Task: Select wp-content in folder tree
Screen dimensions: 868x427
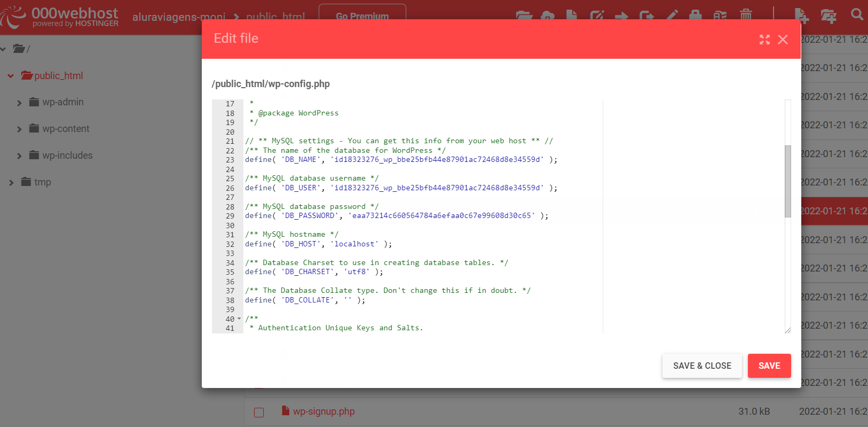Action: tap(66, 128)
